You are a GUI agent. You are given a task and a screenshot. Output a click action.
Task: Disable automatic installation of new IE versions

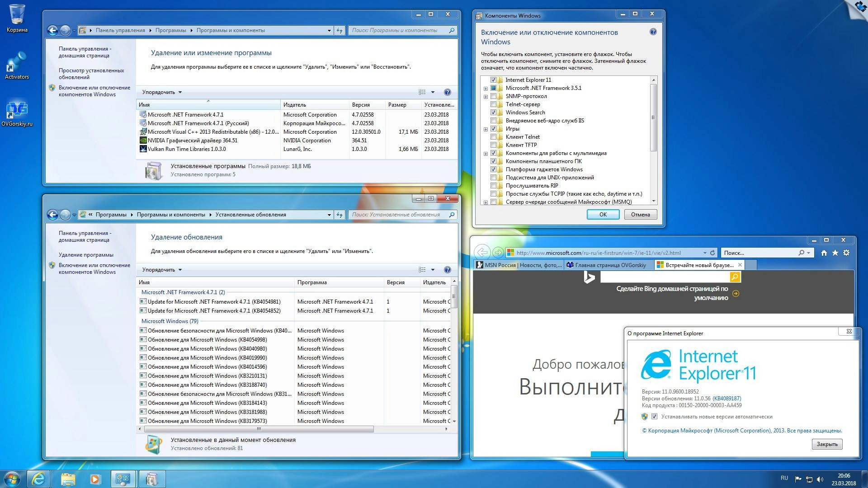(x=655, y=417)
